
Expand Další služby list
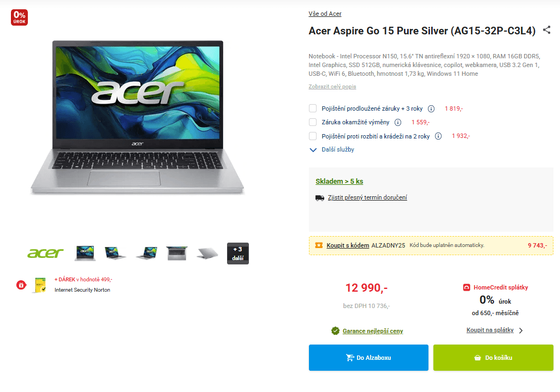(x=332, y=149)
